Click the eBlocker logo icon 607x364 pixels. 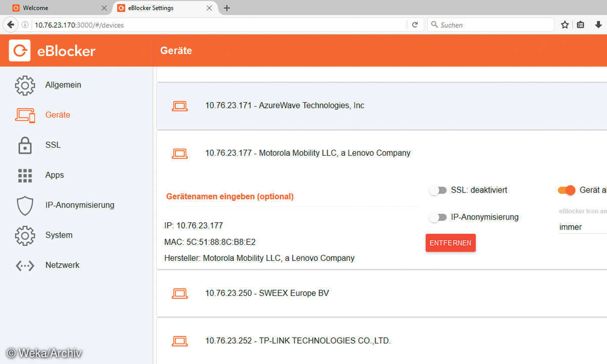point(20,51)
